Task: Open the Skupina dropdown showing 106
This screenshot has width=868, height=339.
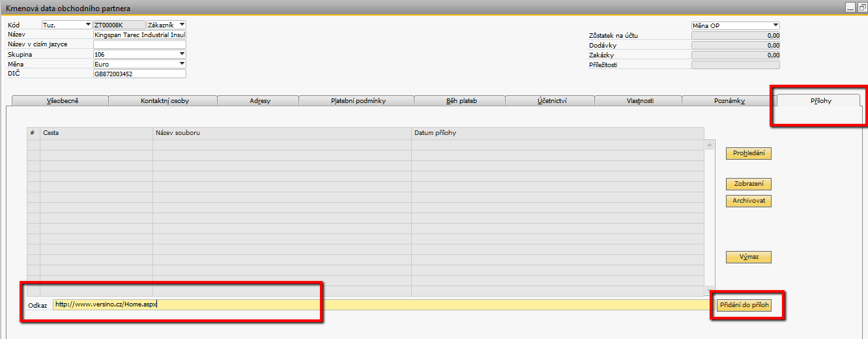Action: (182, 55)
